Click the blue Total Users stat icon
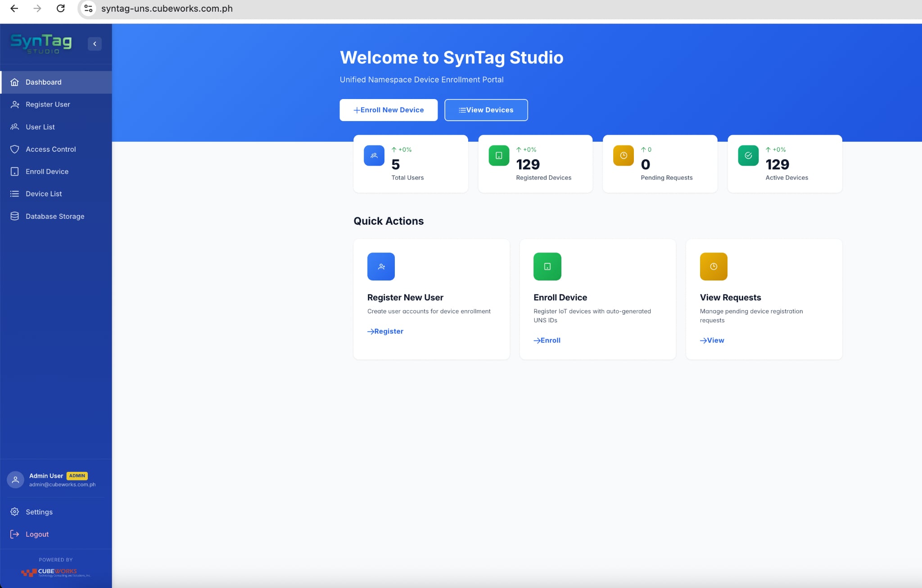This screenshot has width=922, height=588. point(374,155)
